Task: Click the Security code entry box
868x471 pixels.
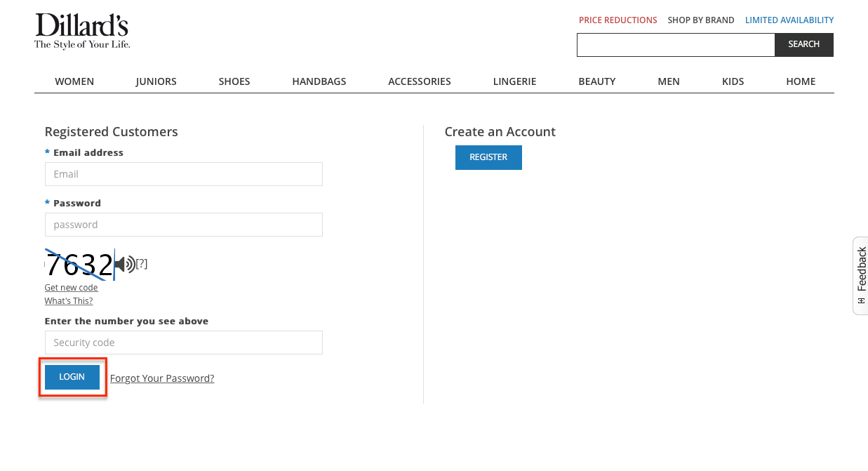Action: [183, 342]
